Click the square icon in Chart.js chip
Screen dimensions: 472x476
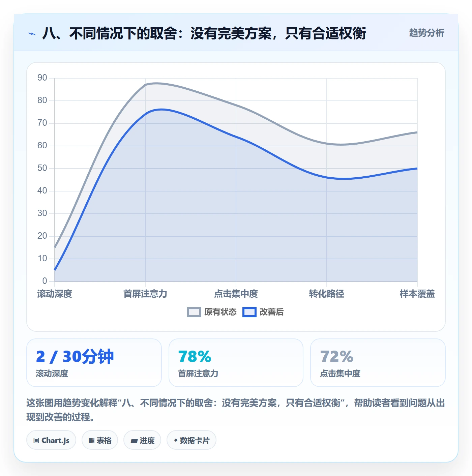click(x=36, y=441)
